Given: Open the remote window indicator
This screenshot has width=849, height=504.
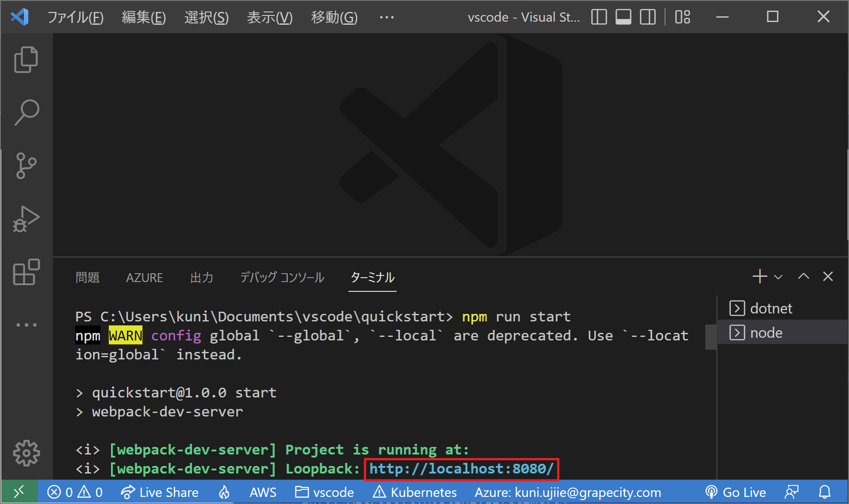Looking at the screenshot, I should coord(19,492).
